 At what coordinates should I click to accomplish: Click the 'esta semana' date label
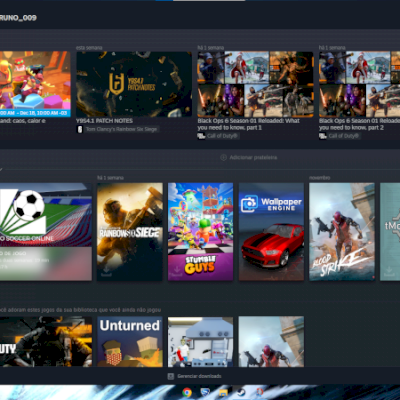[89, 48]
